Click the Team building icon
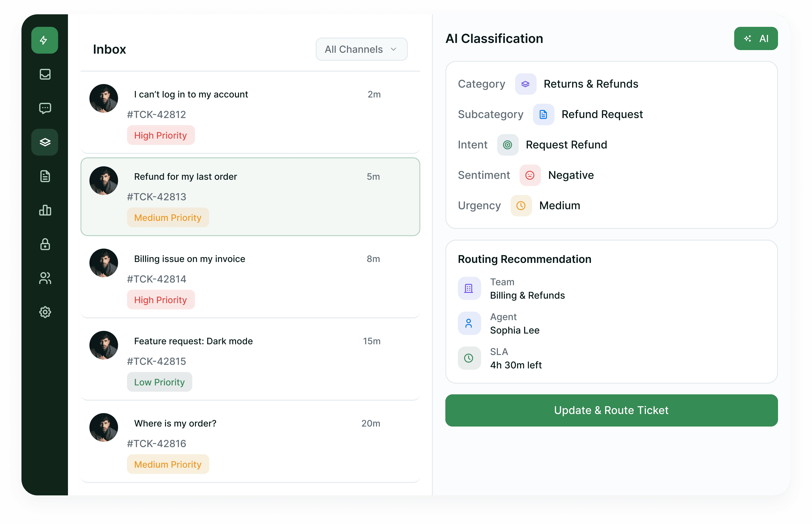The image size is (812, 524). coord(469,289)
